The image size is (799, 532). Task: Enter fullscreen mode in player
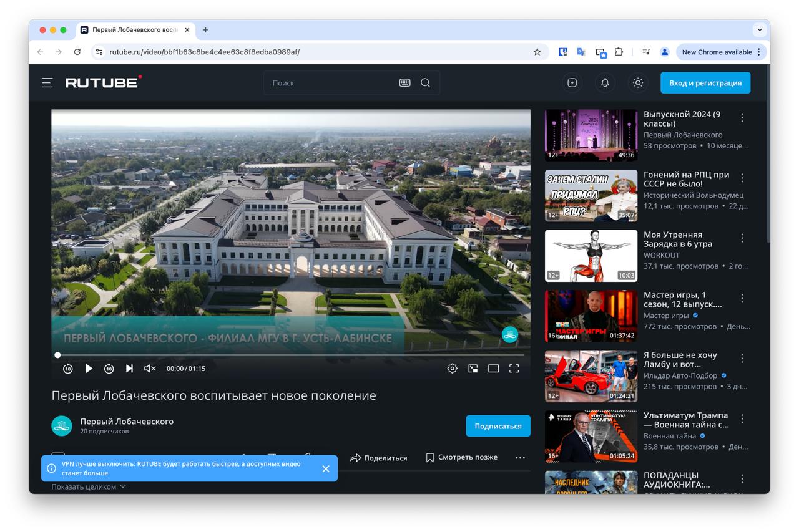tap(514, 369)
